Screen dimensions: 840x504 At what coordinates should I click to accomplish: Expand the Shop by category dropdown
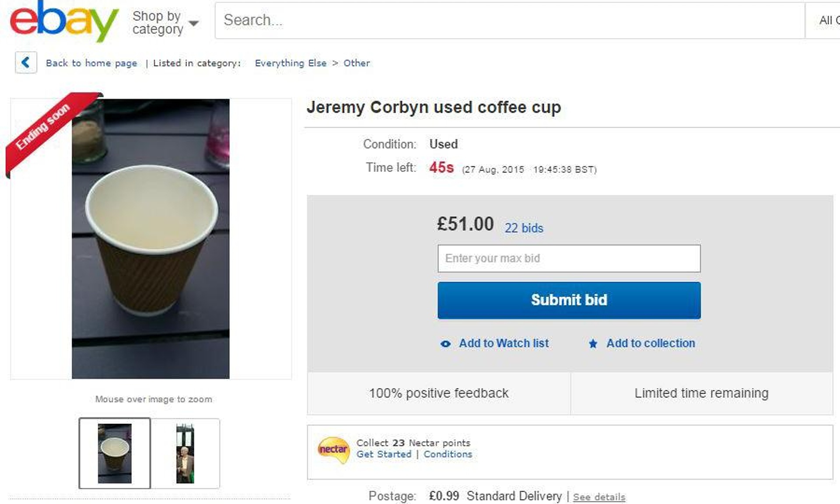click(x=165, y=22)
